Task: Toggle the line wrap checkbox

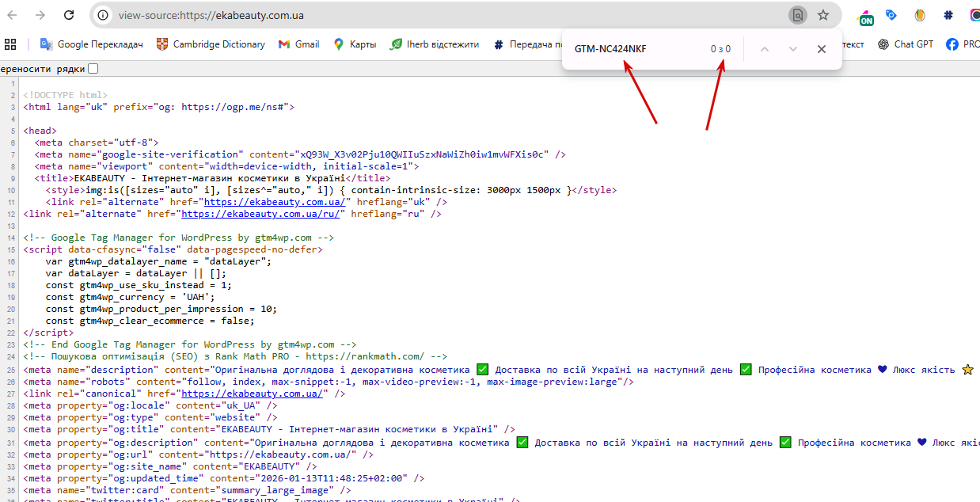Action: 93,69
